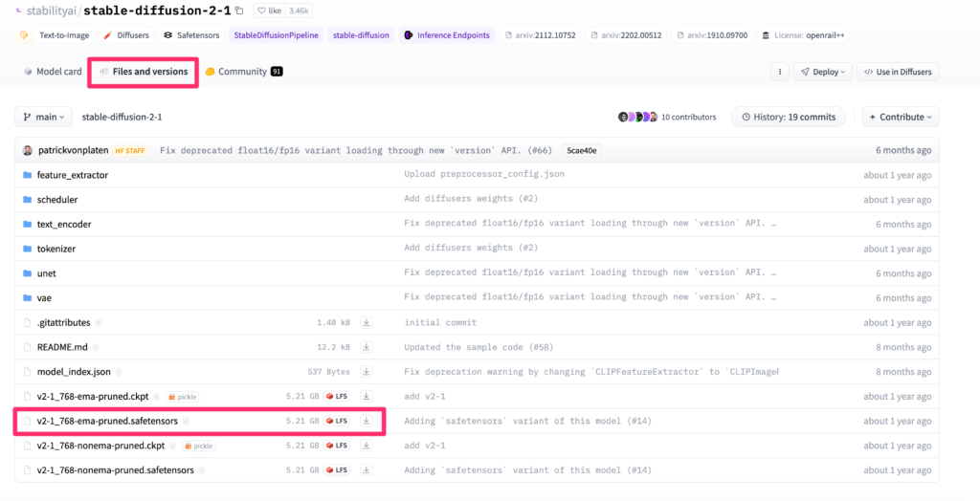Open the main branch dropdown

click(x=42, y=118)
